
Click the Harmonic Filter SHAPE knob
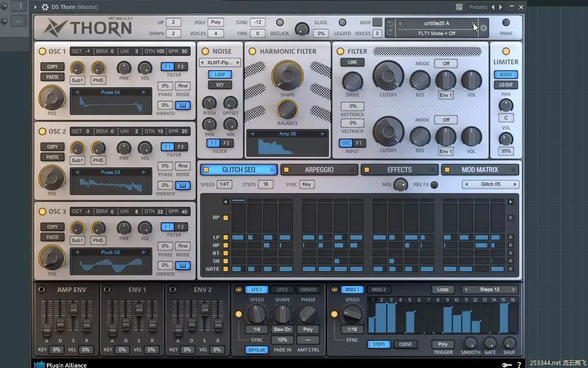[x=287, y=76]
